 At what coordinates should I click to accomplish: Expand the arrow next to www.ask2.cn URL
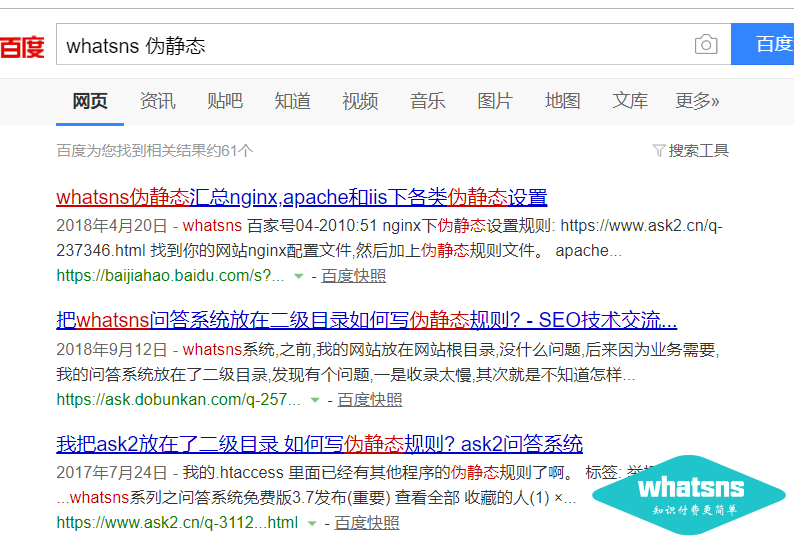(312, 523)
